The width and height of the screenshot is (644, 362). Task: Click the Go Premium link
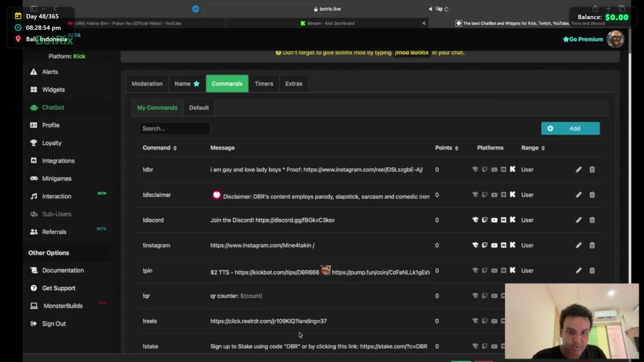[583, 39]
